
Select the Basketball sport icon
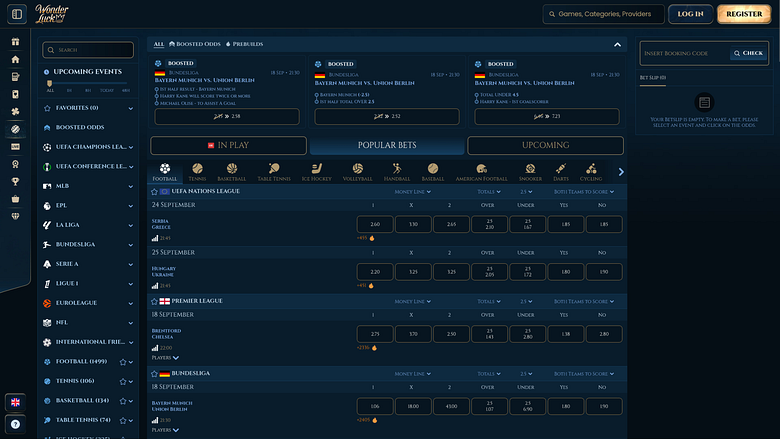[x=231, y=172]
